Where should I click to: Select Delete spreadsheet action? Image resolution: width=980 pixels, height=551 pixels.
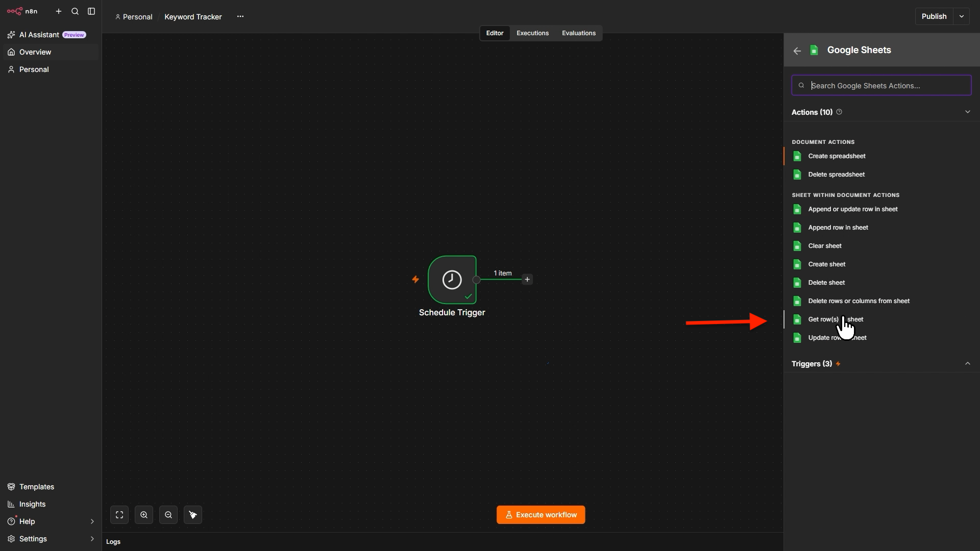click(881, 174)
